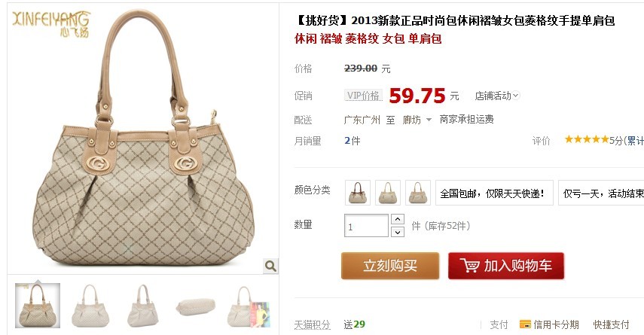
Task: Choose the 全国包邮 option box
Action: pos(494,193)
